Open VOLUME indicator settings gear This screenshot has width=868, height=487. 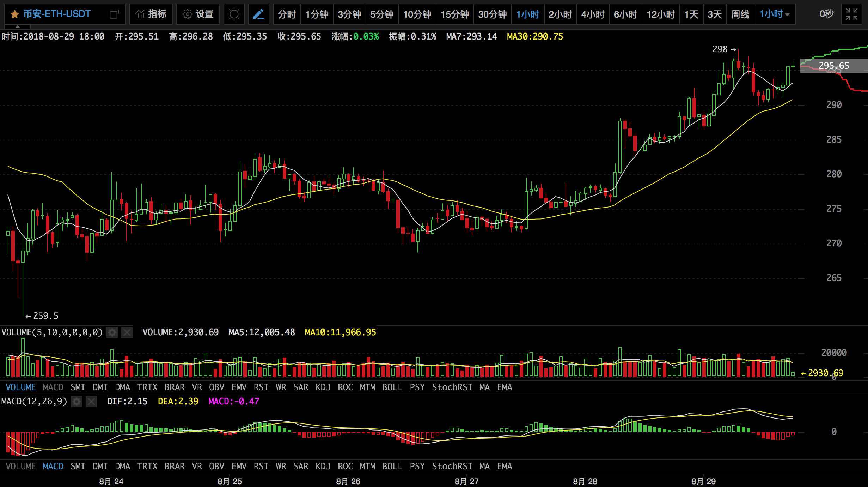click(112, 332)
